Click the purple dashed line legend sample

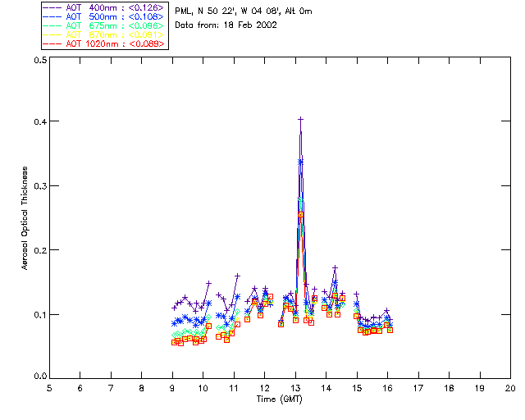coord(52,7)
